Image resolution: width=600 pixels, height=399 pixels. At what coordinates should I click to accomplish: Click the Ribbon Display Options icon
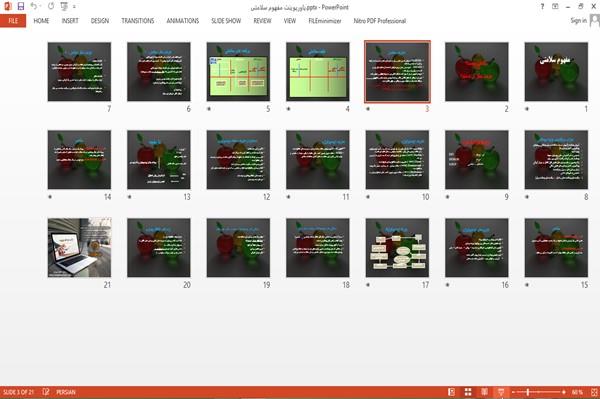555,7
